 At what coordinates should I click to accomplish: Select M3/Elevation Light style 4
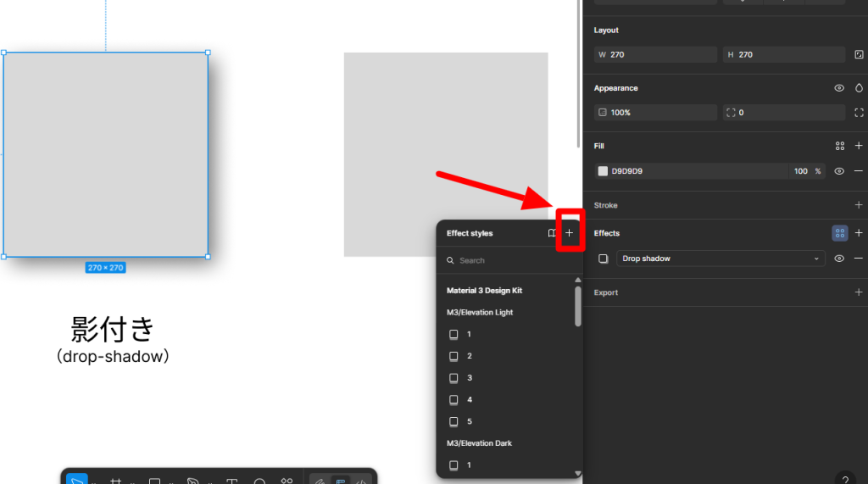509,400
